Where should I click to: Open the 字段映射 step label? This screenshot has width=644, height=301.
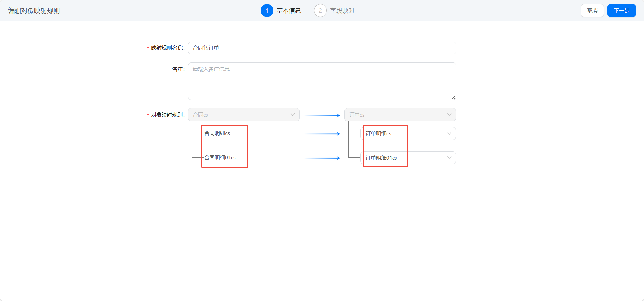click(x=342, y=10)
